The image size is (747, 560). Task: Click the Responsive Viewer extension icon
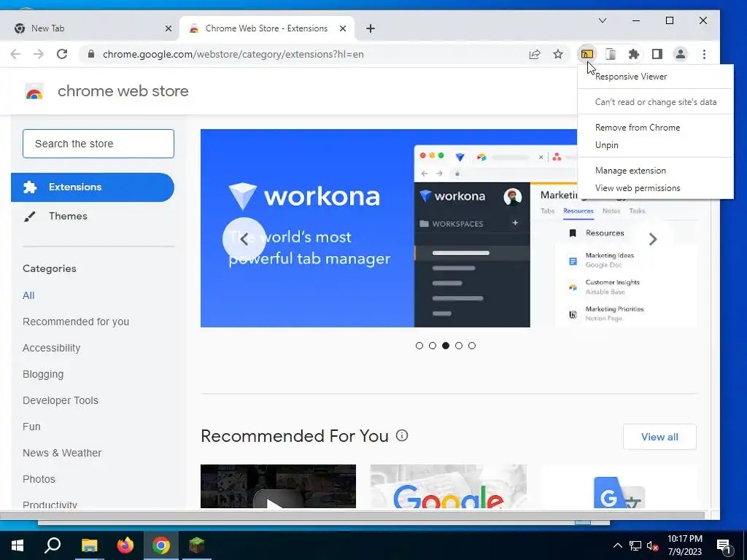pos(587,54)
